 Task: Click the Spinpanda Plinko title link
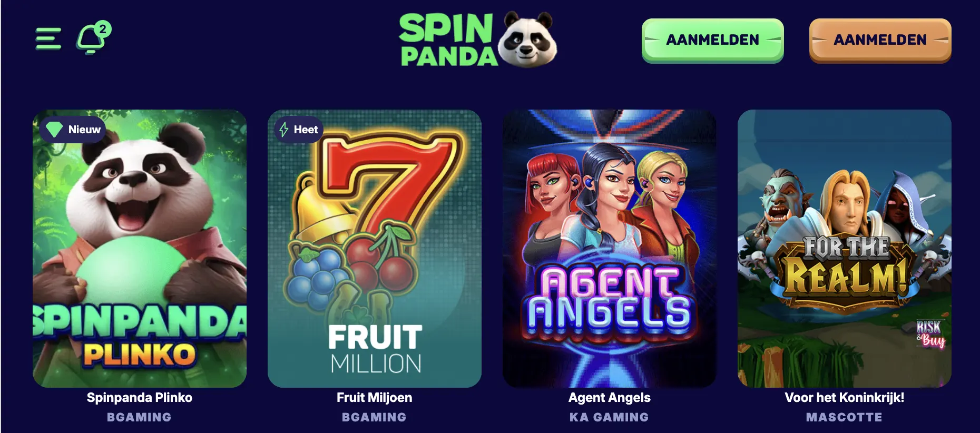(x=140, y=398)
